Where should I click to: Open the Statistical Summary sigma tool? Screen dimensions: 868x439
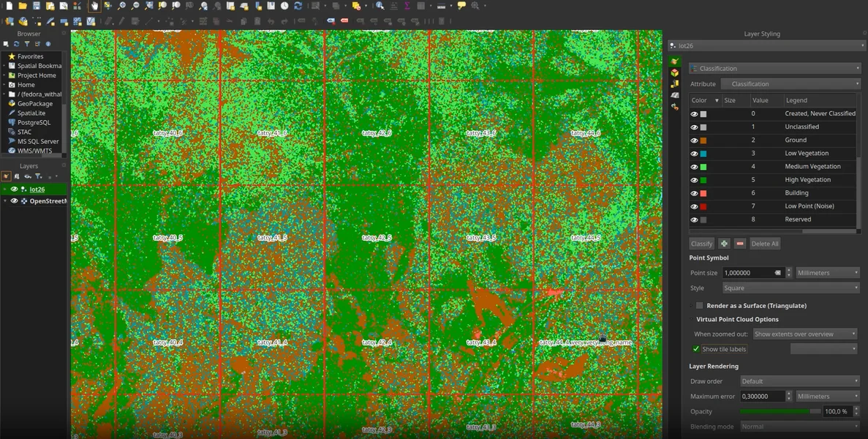407,6
